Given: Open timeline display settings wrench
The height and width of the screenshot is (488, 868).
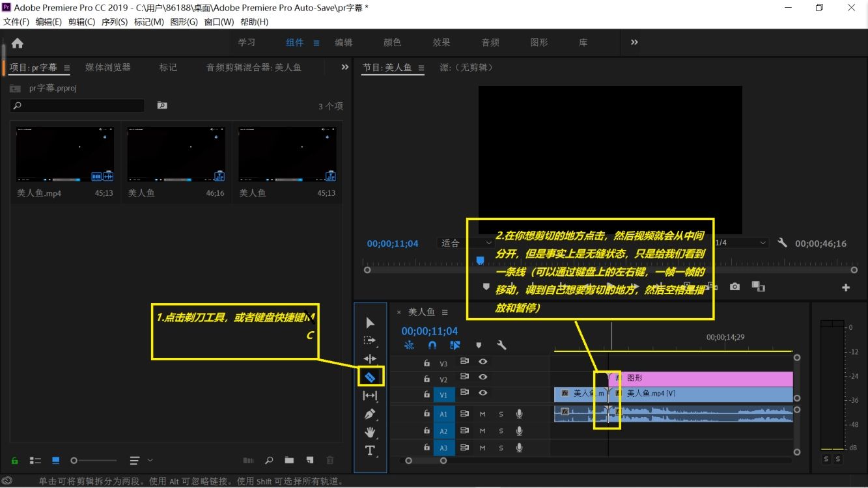Looking at the screenshot, I should [501, 346].
